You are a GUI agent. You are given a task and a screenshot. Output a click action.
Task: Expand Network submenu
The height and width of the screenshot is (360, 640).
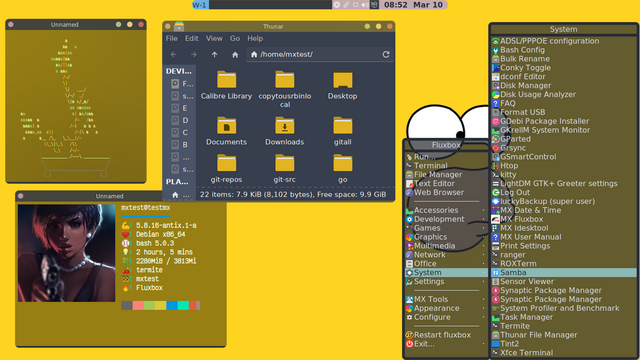pos(446,255)
